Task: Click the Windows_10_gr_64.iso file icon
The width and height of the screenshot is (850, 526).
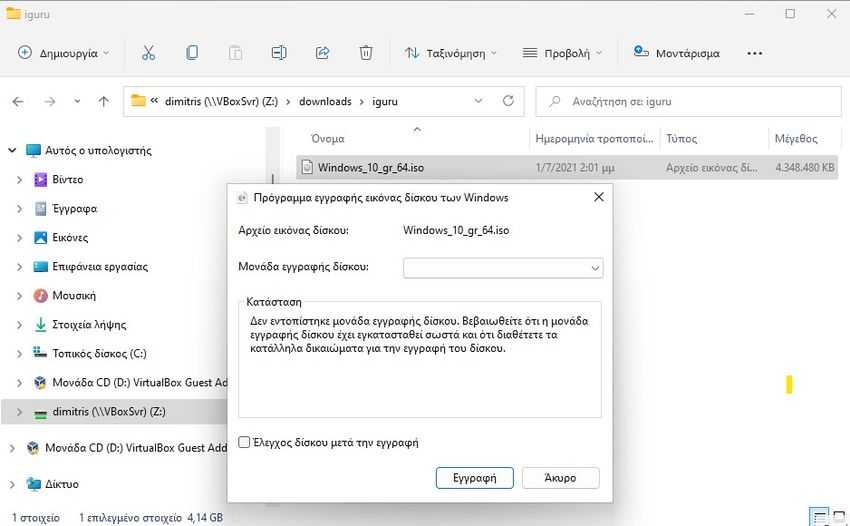Action: tap(307, 168)
